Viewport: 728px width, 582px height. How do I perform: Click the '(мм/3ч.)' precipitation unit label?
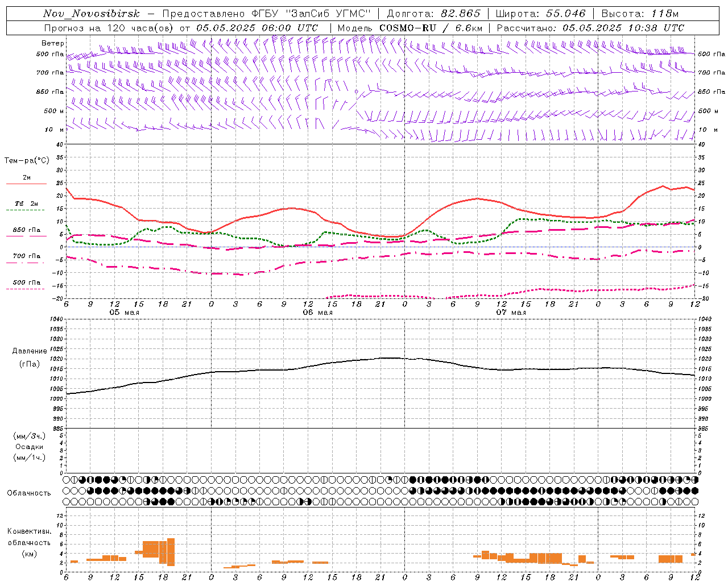(x=30, y=436)
